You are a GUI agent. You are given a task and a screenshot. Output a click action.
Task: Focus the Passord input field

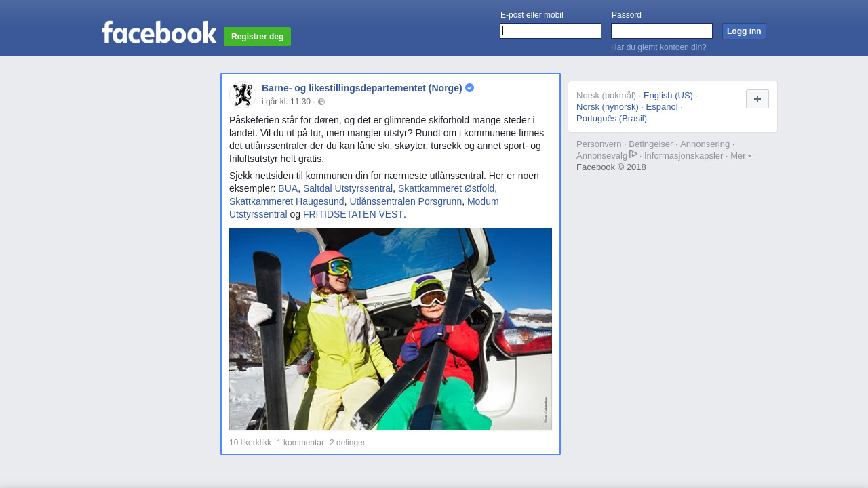[x=661, y=31]
